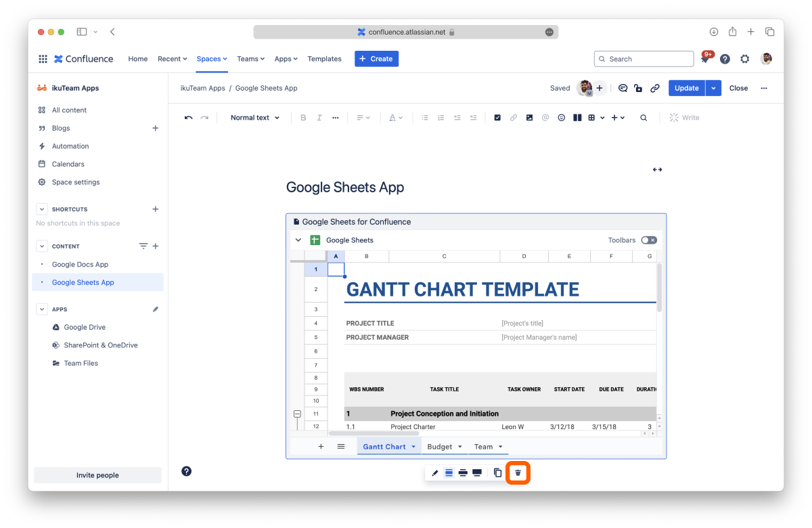Click the undo arrow in editor toolbar
Image resolution: width=812 pixels, height=528 pixels.
(x=188, y=118)
